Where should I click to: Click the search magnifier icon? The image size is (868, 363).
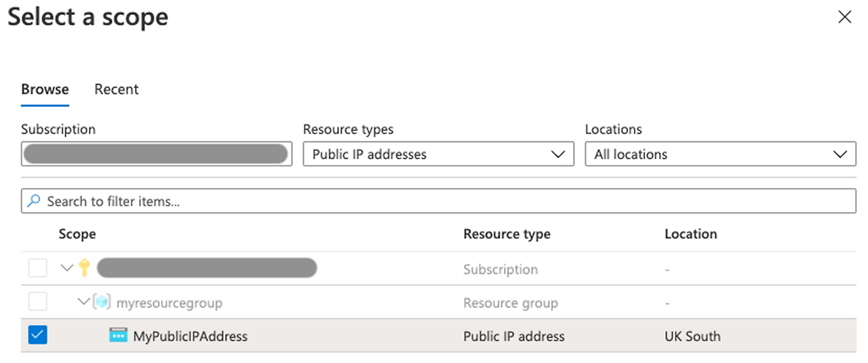[x=34, y=201]
